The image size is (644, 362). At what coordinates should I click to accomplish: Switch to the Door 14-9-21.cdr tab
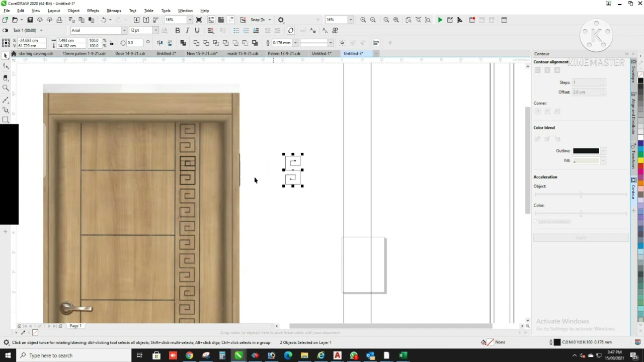point(130,53)
